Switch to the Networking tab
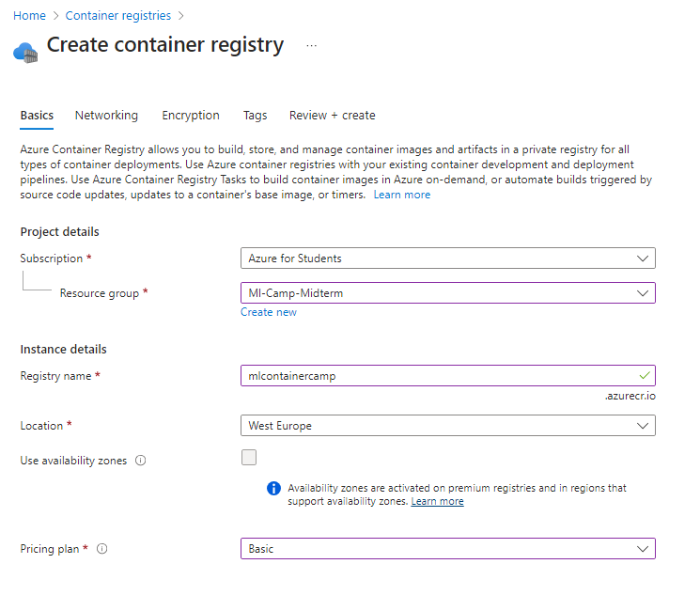Image resolution: width=700 pixels, height=611 pixels. coord(106,116)
